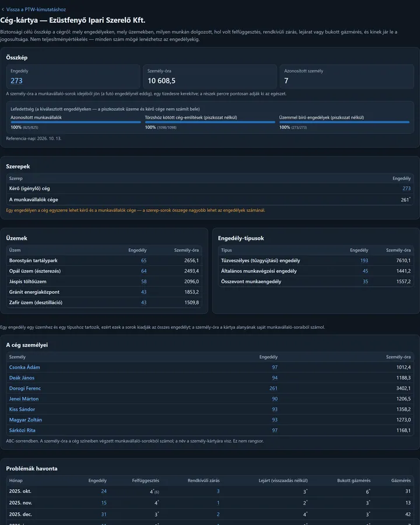Open 65 permits of Borostyán tartálypark
Screen dimensions: 420x525
143,260
